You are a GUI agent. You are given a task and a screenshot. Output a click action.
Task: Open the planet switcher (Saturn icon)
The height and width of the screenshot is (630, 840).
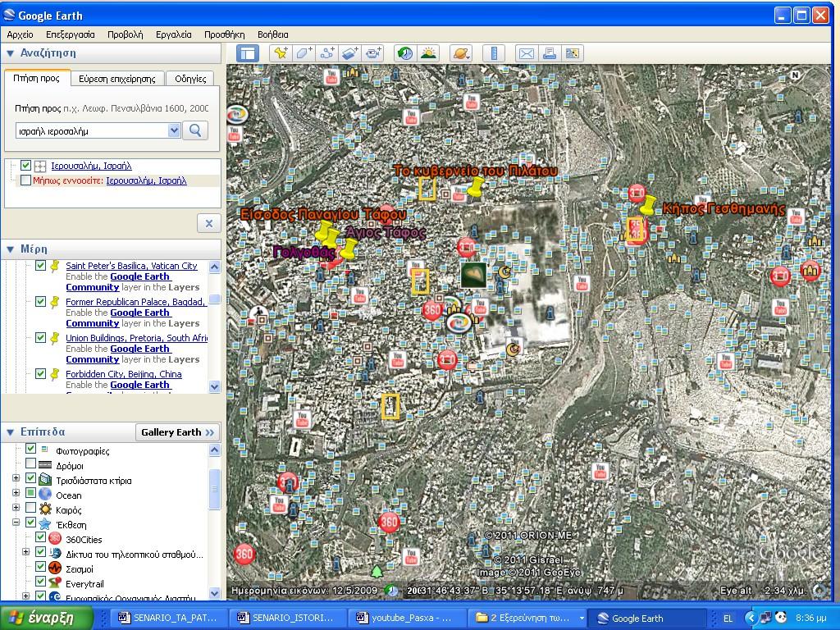pyautogui.click(x=461, y=53)
